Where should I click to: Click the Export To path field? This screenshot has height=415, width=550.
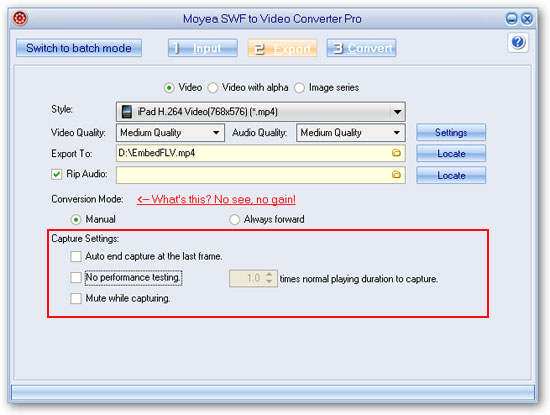(x=261, y=153)
